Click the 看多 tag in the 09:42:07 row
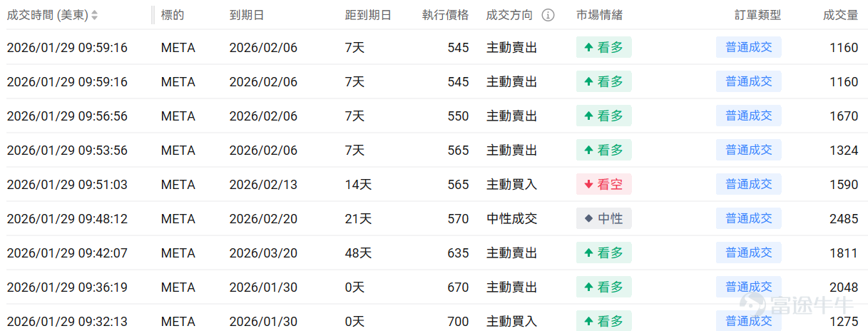The height and width of the screenshot is (331, 868). point(604,253)
